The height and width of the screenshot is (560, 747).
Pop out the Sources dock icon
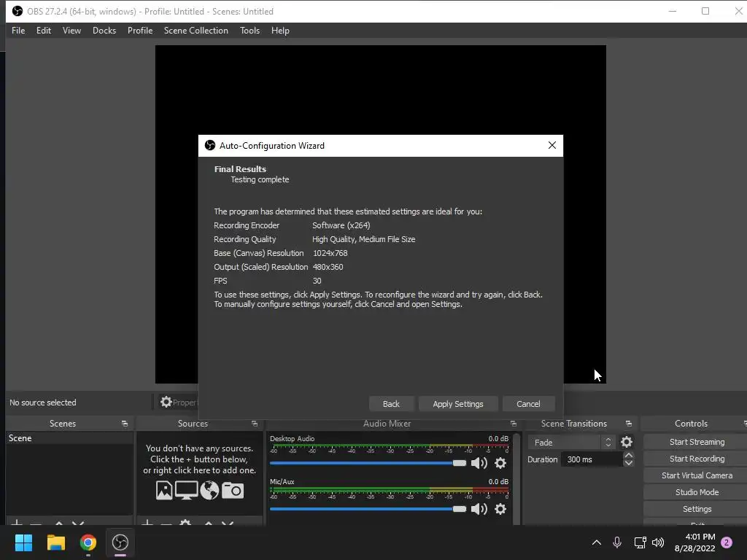(x=255, y=424)
